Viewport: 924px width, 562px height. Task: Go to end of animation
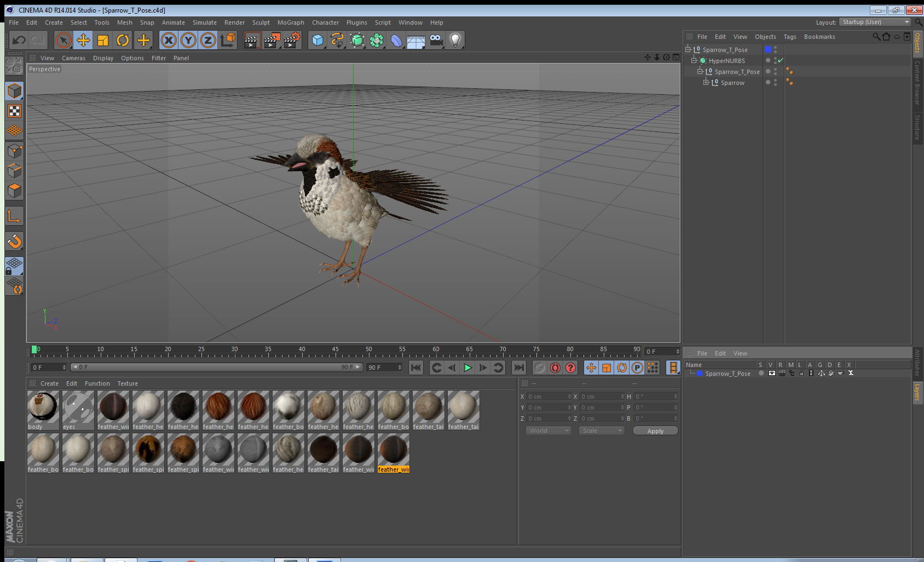point(519,368)
